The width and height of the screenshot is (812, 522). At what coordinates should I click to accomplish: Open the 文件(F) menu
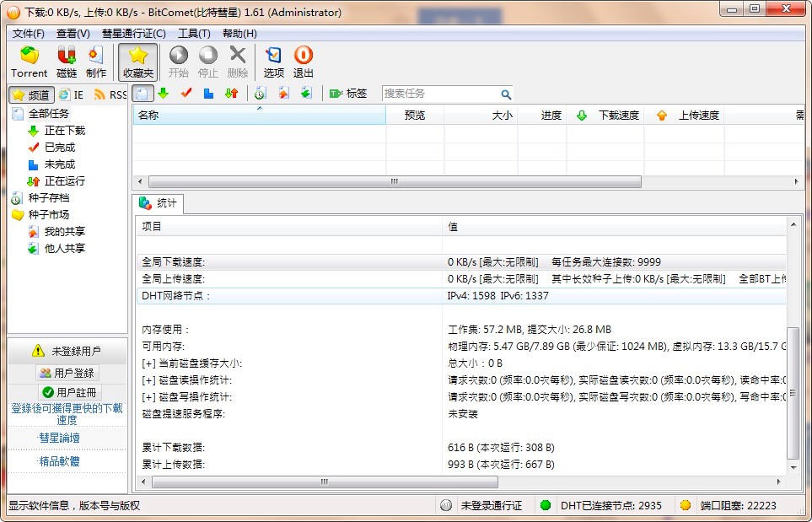(28, 34)
